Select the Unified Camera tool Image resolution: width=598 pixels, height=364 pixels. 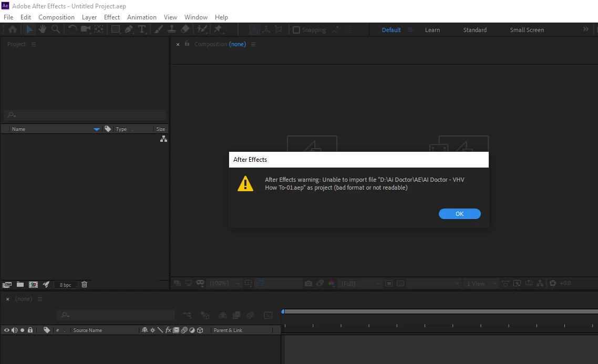click(x=86, y=29)
